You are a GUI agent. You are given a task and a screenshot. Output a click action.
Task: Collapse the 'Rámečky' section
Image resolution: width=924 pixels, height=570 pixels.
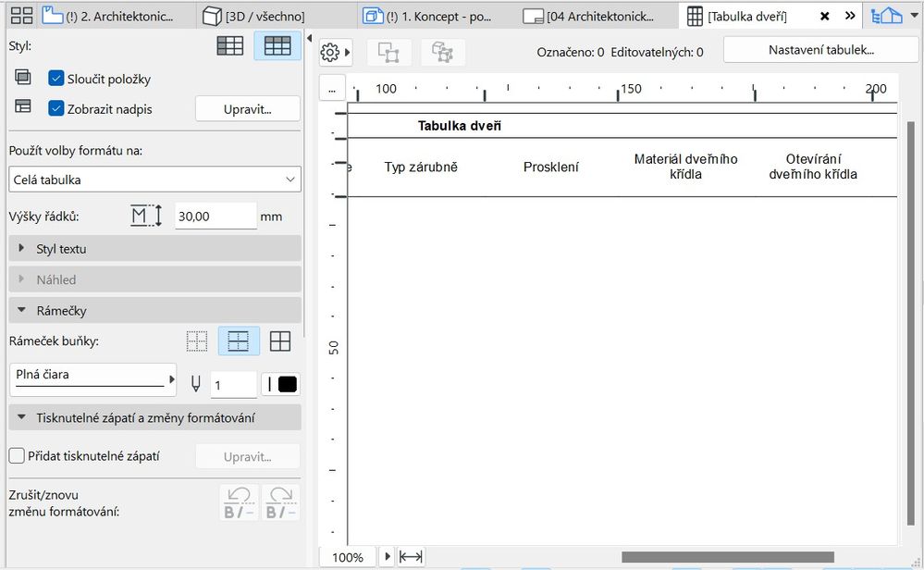pyautogui.click(x=155, y=310)
